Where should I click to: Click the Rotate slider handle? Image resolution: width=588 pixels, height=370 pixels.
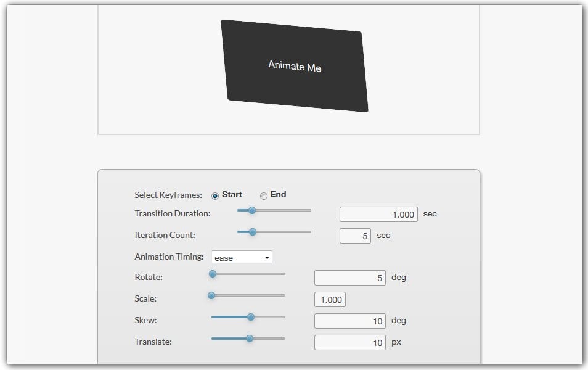pos(213,274)
